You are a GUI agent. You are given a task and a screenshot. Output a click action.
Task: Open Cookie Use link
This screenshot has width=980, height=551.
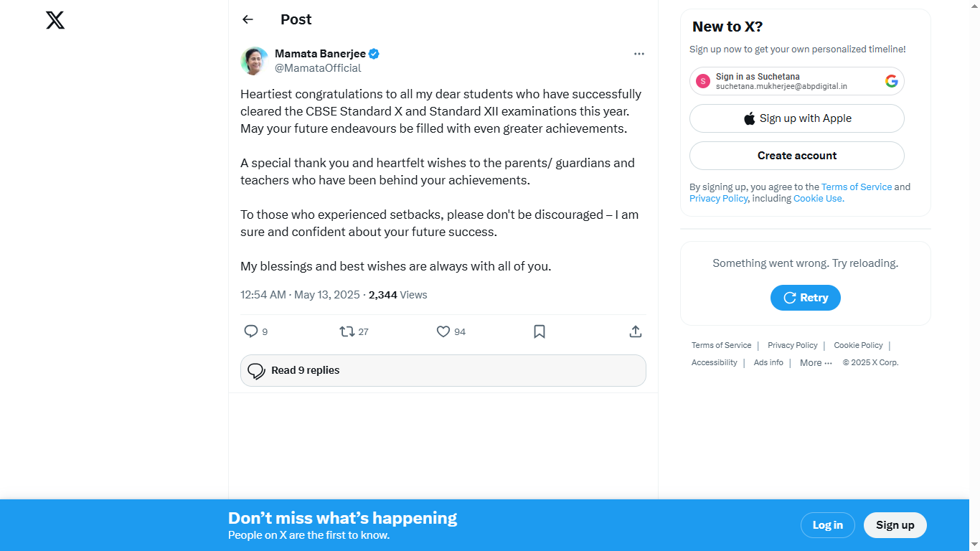coord(818,199)
